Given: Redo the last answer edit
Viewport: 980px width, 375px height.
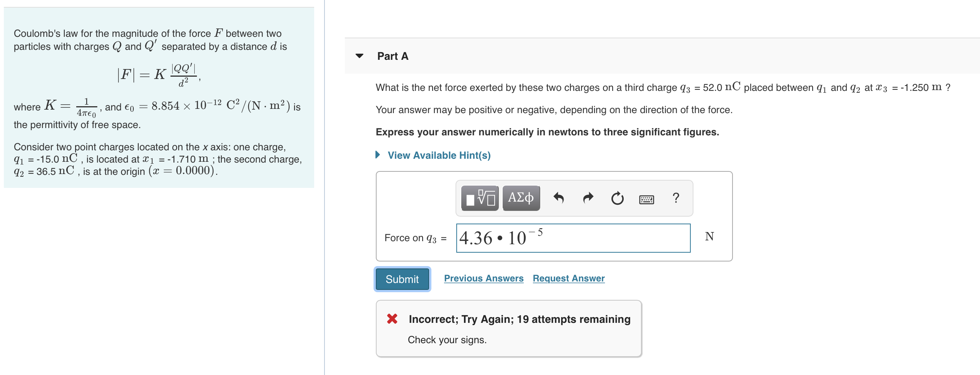Looking at the screenshot, I should [587, 198].
